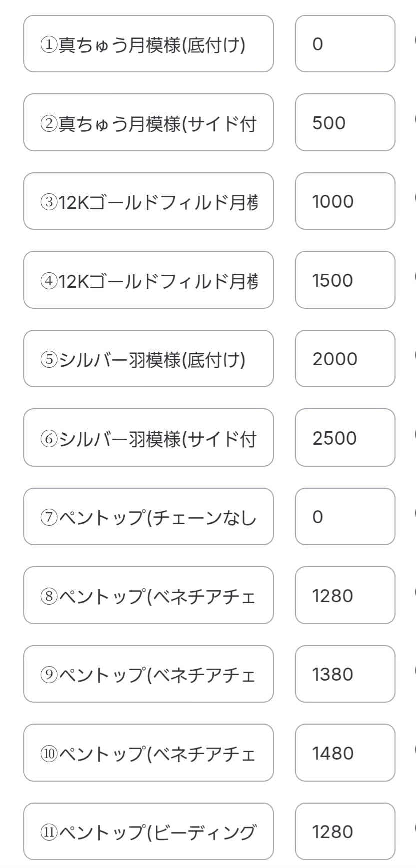Edit the ④12Kゴールドフィルド option name
The width and height of the screenshot is (416, 868).
click(x=148, y=280)
